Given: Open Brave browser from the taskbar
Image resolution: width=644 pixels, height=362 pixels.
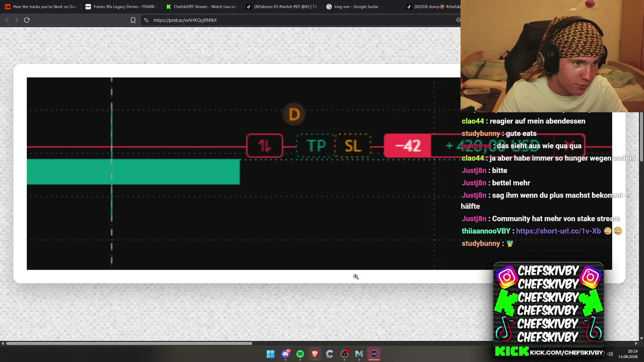Looking at the screenshot, I should point(315,354).
